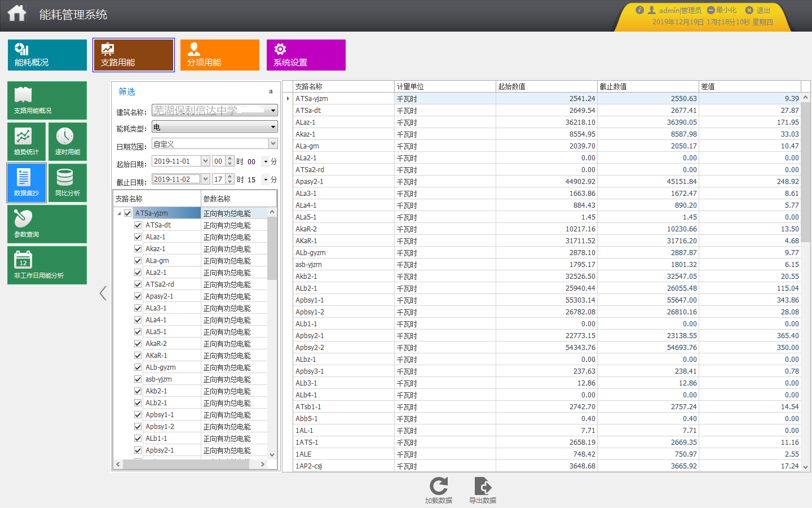Select the Apasy2-1 row in results table
The image size is (812, 508).
[546, 181]
